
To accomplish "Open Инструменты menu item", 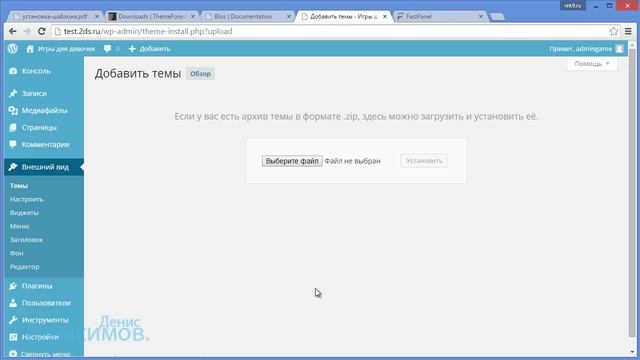I will click(x=44, y=320).
